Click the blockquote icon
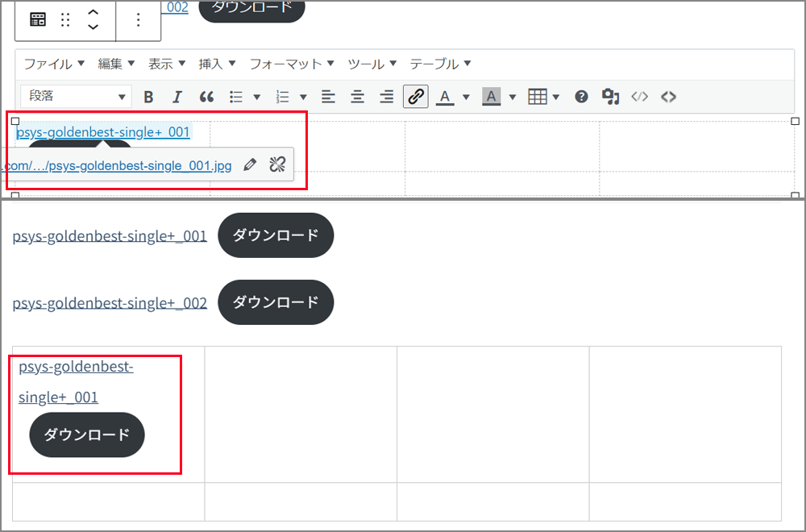The image size is (806, 532). pyautogui.click(x=206, y=97)
